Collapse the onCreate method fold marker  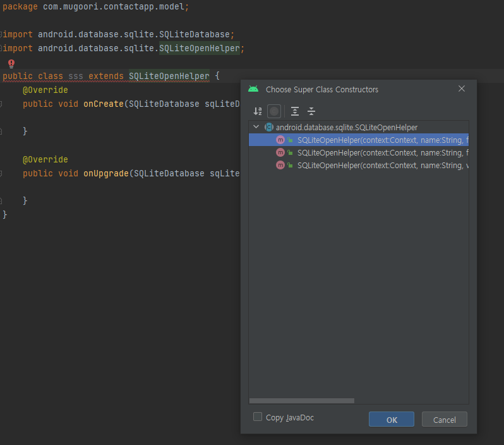1,104
